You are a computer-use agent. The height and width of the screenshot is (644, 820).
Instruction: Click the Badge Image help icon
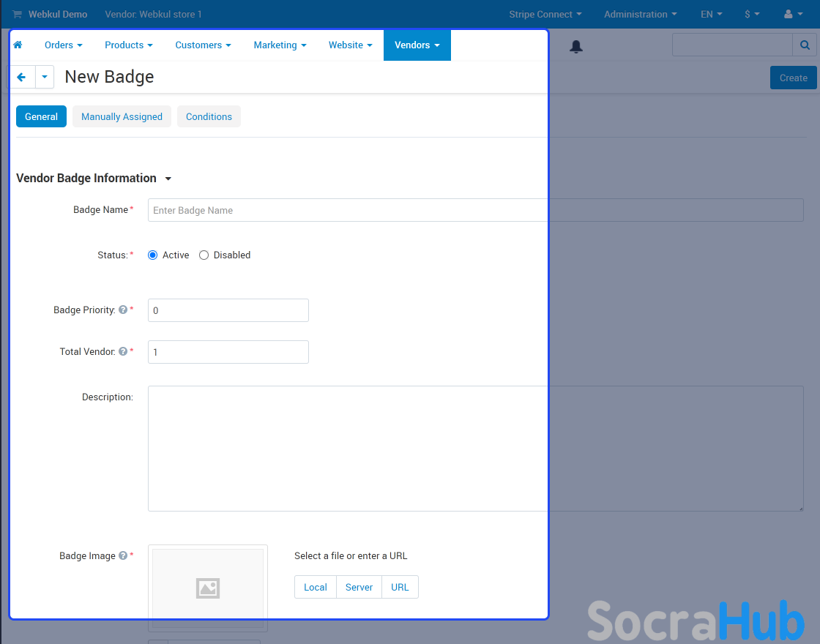click(123, 556)
